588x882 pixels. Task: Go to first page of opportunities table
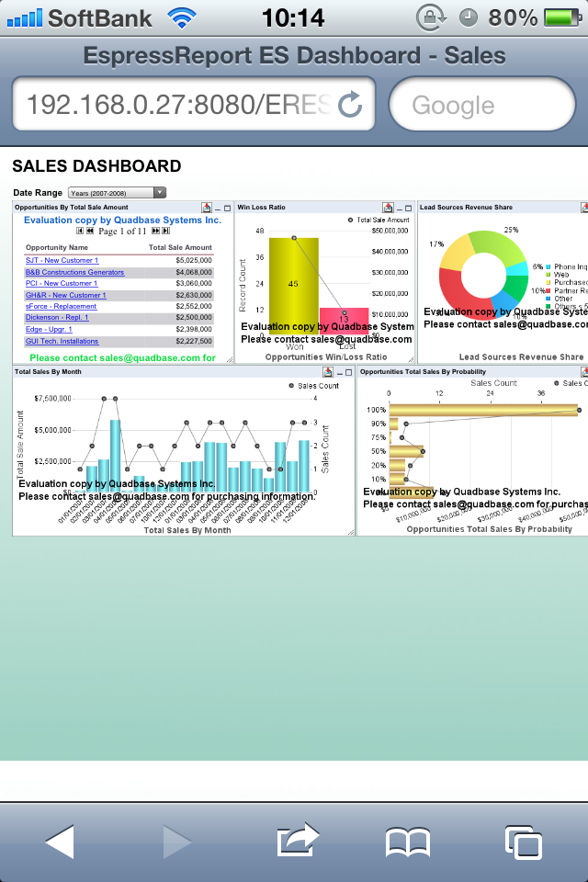click(80, 231)
